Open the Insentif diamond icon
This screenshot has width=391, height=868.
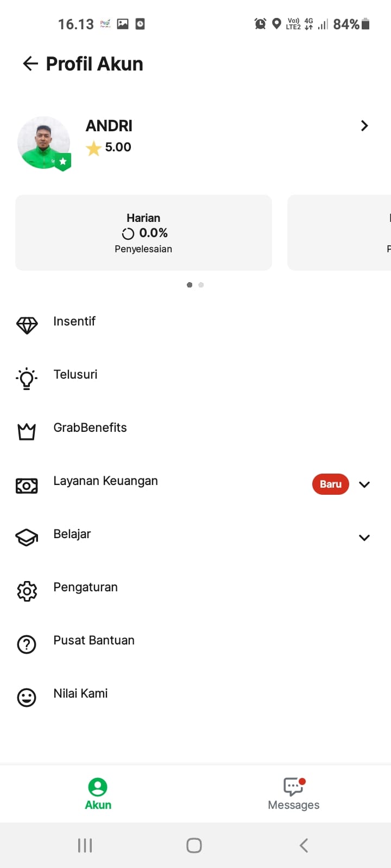coord(27,325)
